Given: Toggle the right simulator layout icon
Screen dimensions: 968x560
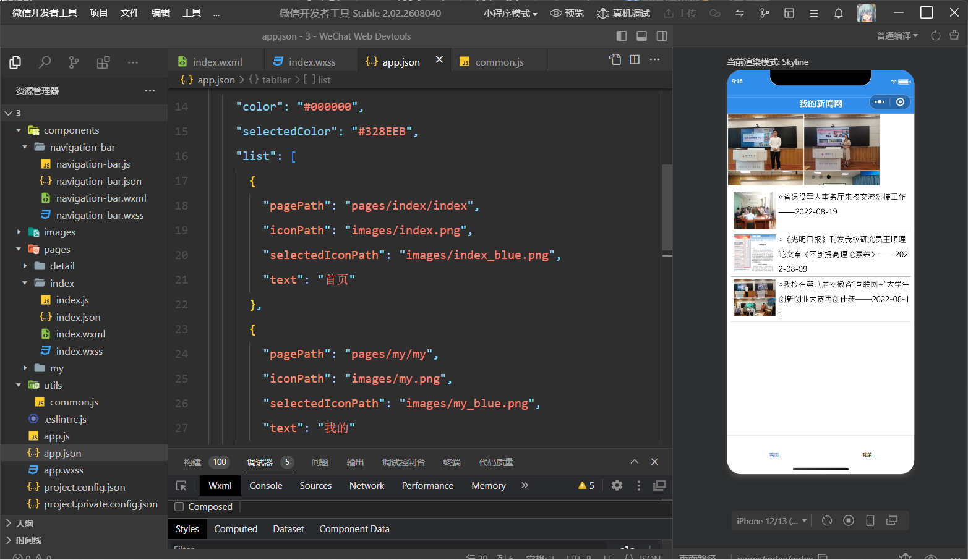Looking at the screenshot, I should point(662,36).
